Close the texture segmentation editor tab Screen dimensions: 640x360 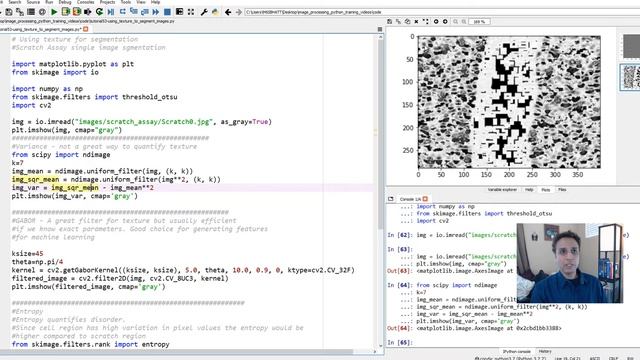tap(86, 29)
